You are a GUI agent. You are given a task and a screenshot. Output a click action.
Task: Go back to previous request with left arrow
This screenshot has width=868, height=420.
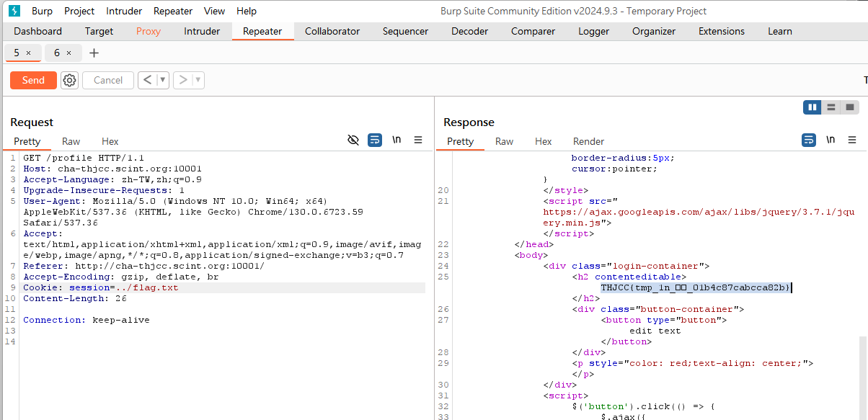pos(147,80)
